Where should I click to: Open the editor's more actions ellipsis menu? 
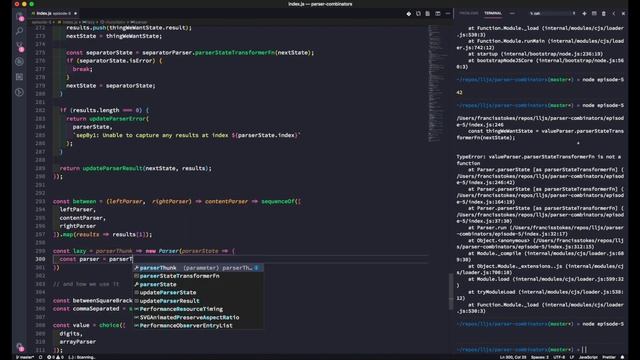[x=447, y=13]
